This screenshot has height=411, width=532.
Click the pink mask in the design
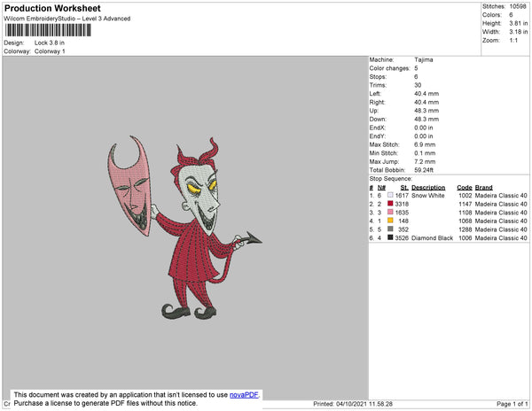130,185
